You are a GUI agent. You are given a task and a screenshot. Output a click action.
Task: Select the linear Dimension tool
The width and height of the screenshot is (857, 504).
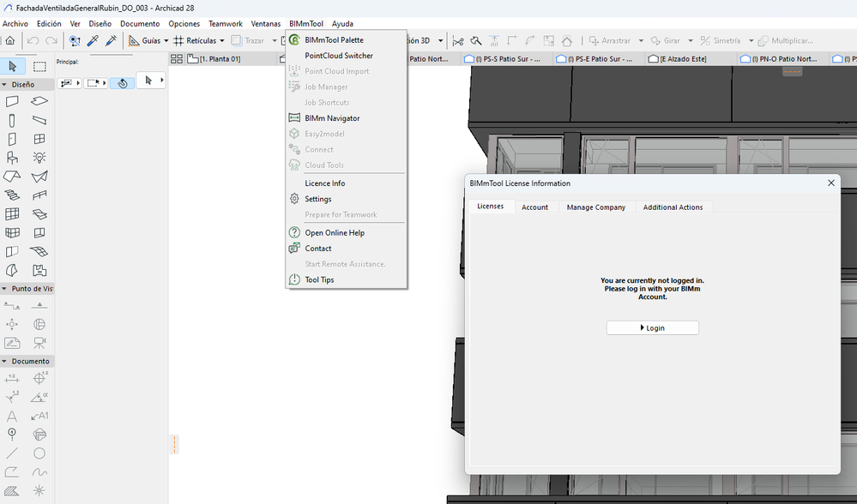[x=12, y=378]
